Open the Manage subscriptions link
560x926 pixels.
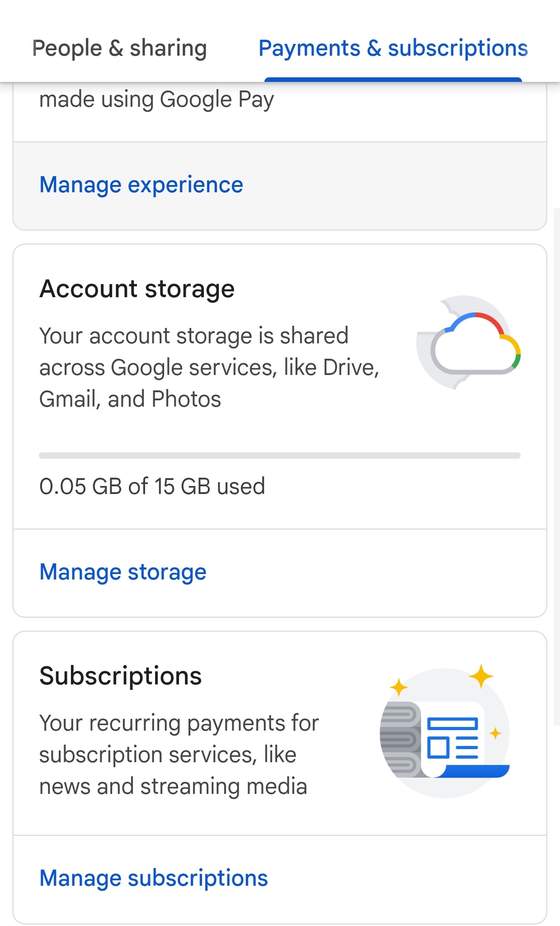[154, 878]
